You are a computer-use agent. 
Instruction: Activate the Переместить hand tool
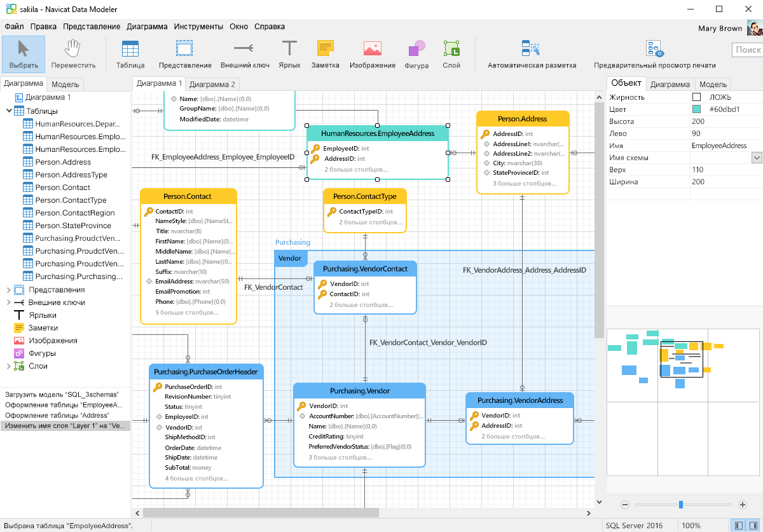click(x=73, y=54)
